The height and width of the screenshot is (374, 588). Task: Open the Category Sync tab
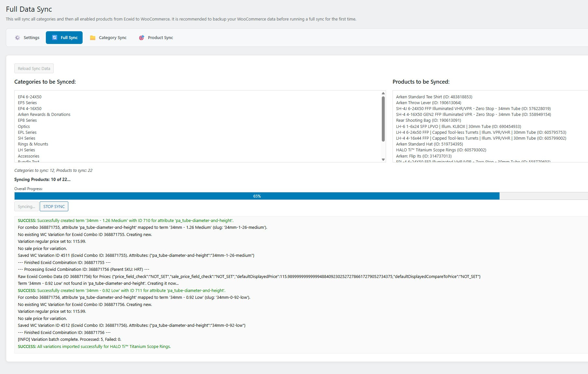pos(108,37)
